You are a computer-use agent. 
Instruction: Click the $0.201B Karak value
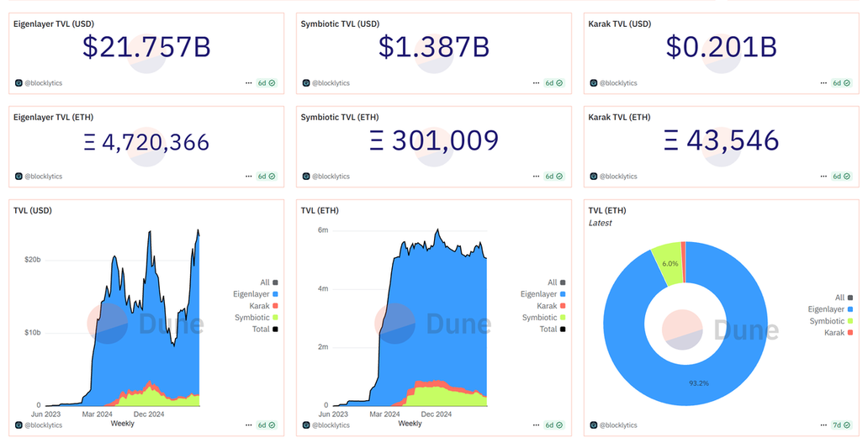722,46
